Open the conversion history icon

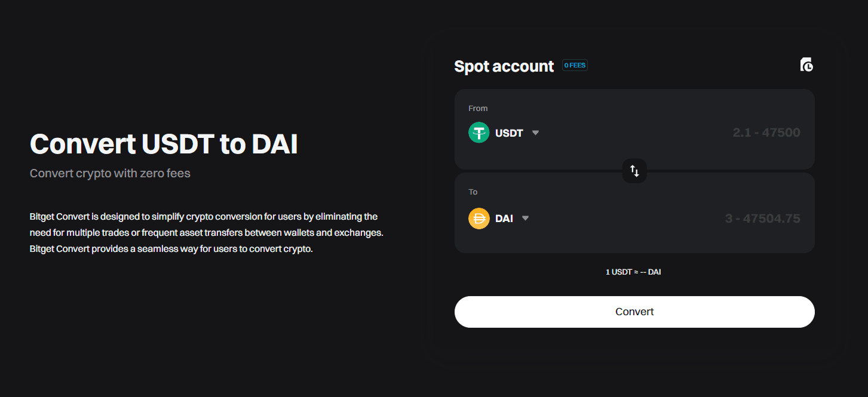click(806, 65)
